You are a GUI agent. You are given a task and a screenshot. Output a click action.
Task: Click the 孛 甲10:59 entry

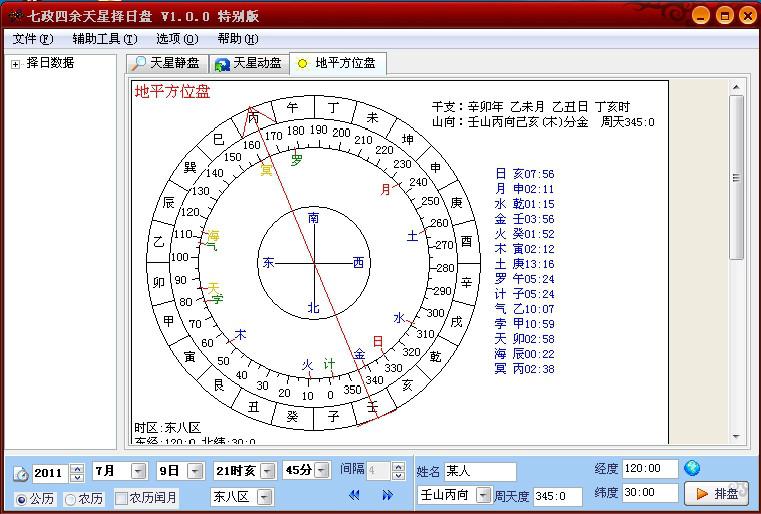pyautogui.click(x=524, y=324)
